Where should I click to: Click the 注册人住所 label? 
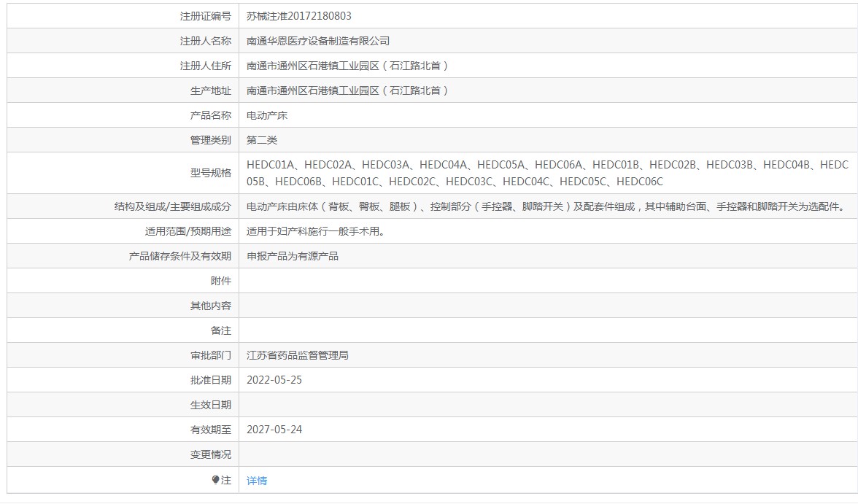(205, 66)
